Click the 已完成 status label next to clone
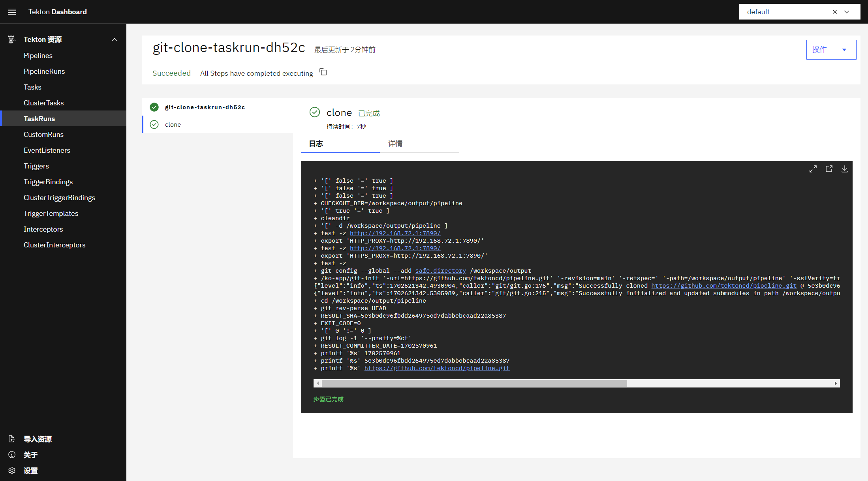This screenshot has height=481, width=868. click(369, 114)
